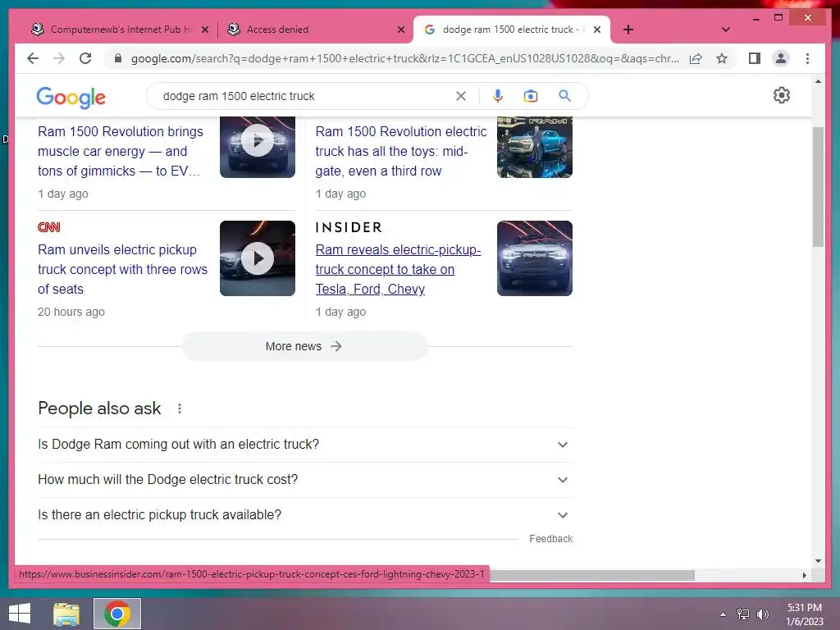Screen dimensions: 840x630
Task: Click the CNN source logo
Action: 48,227
